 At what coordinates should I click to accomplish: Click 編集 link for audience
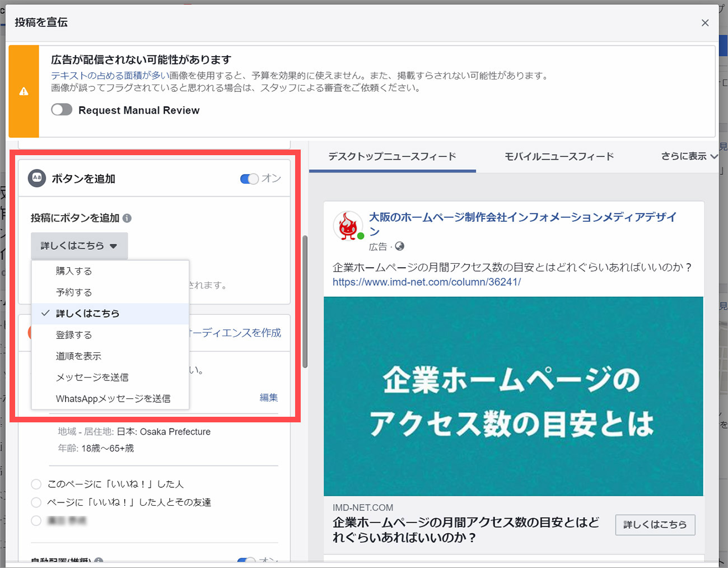pos(269,397)
